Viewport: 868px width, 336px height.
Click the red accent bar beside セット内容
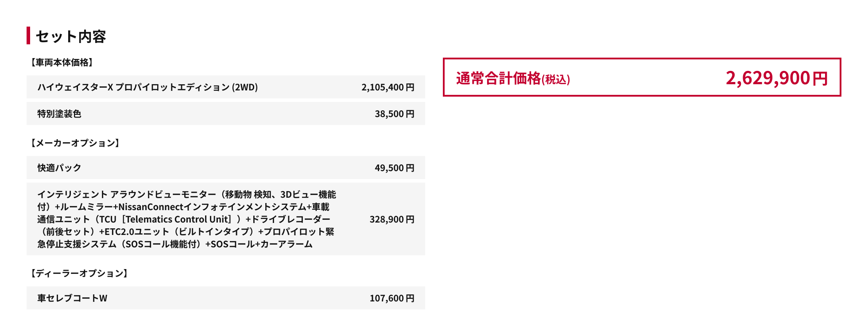tap(28, 35)
